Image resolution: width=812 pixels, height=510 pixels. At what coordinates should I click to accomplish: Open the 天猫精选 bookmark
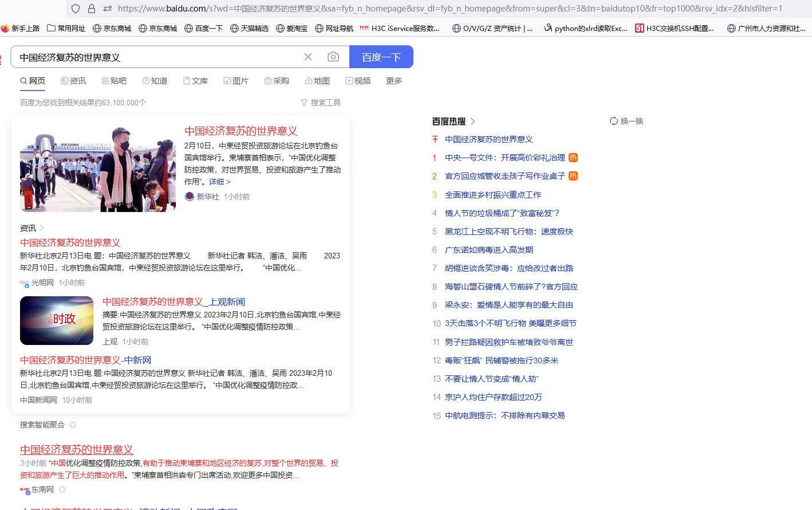[x=249, y=28]
